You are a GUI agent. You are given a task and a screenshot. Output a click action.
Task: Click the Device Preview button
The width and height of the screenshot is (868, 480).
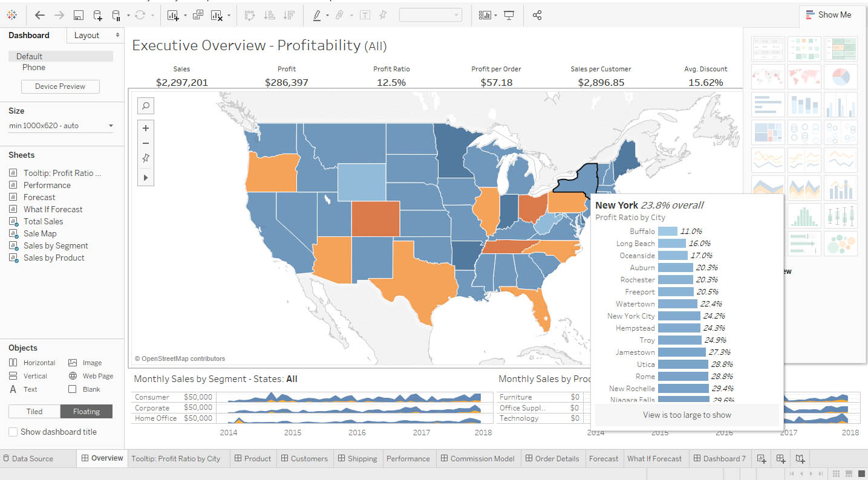pyautogui.click(x=60, y=86)
